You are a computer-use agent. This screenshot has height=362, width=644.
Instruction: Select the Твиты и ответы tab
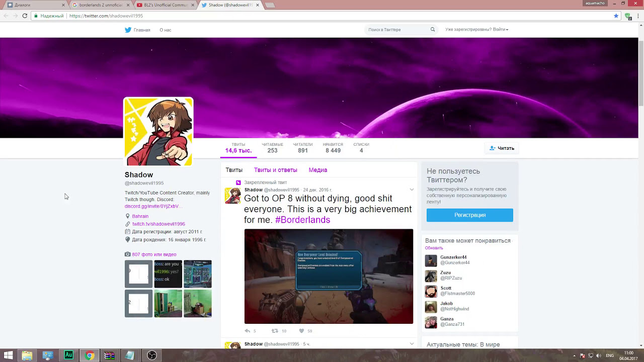pyautogui.click(x=275, y=170)
